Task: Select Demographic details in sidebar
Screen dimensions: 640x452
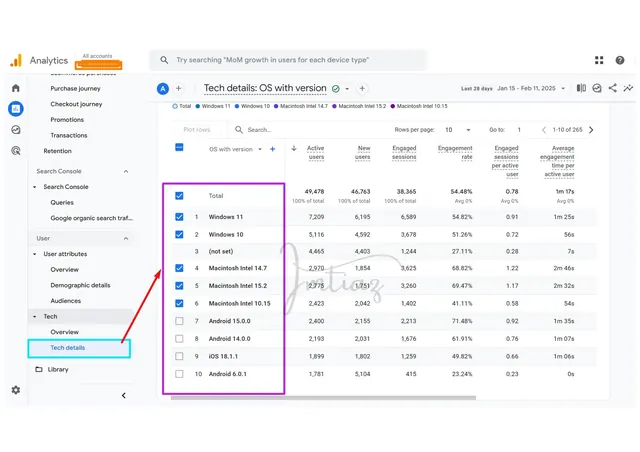Action: (80, 285)
